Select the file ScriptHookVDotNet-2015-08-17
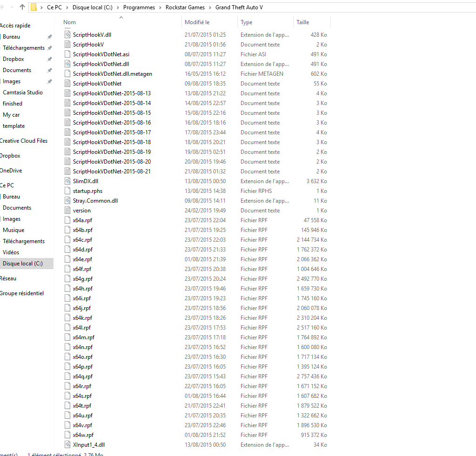This screenshot has width=476, height=456. click(112, 132)
